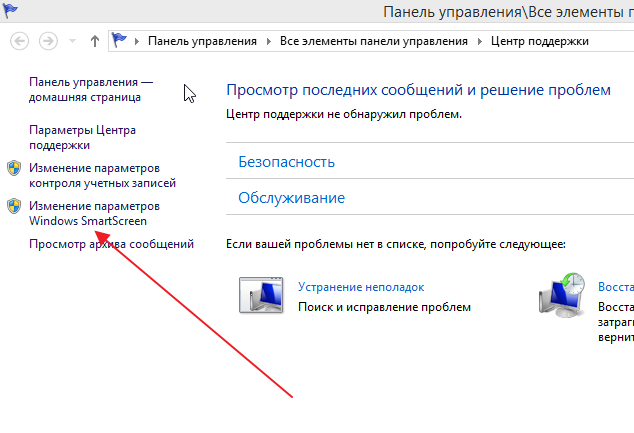This screenshot has height=433, width=634.
Task: Open the recent locations dropdown arrow
Action: (72, 41)
